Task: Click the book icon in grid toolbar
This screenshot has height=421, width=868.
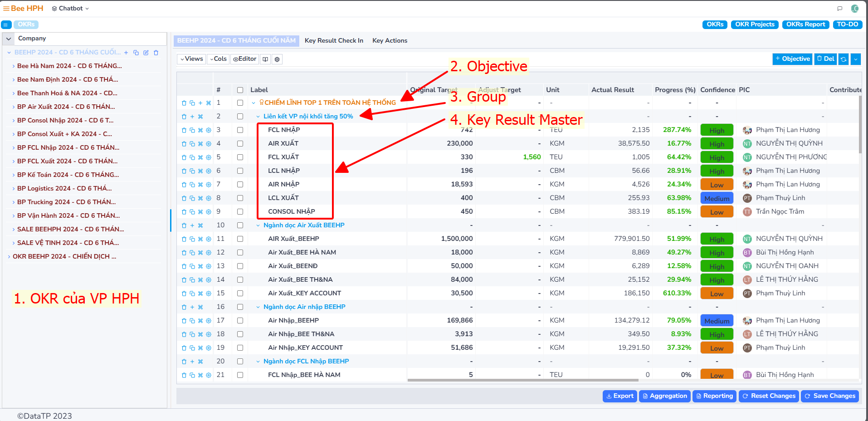Action: tap(265, 59)
